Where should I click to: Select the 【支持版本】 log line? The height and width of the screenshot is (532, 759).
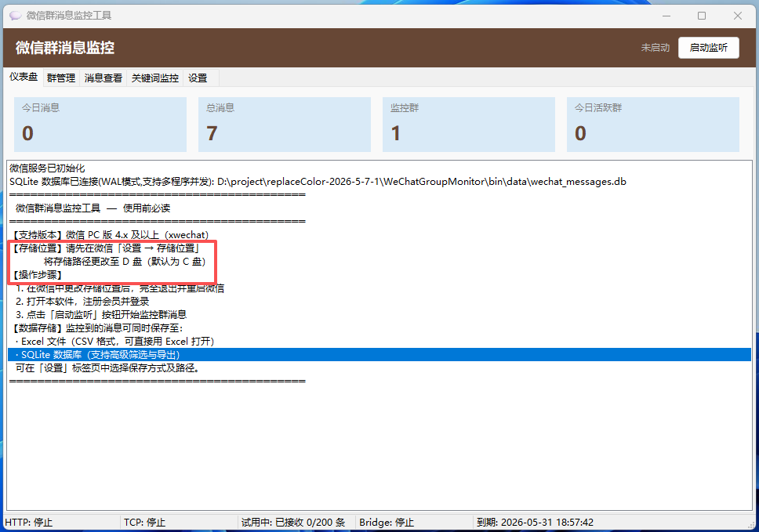coord(379,235)
